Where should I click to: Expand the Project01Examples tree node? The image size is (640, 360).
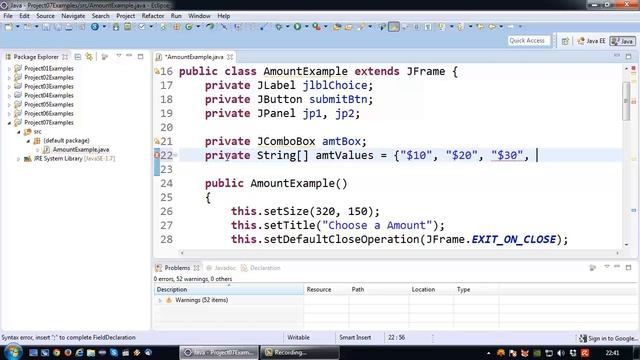(x=9, y=69)
